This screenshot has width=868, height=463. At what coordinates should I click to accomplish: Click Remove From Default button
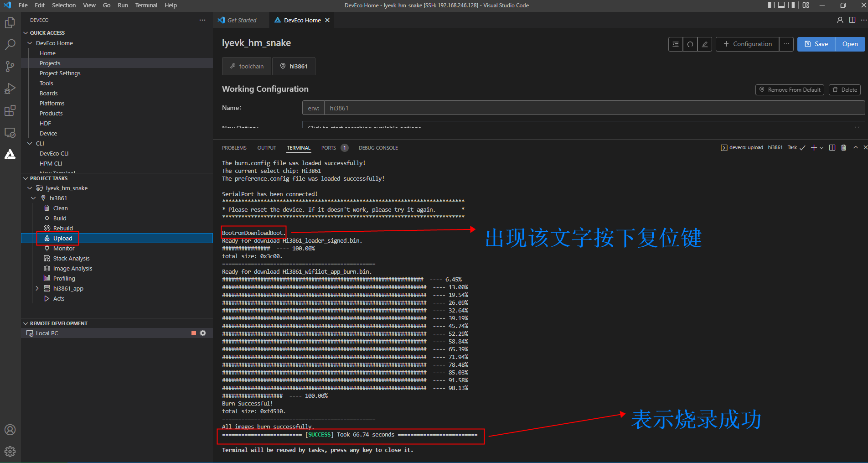(790, 90)
